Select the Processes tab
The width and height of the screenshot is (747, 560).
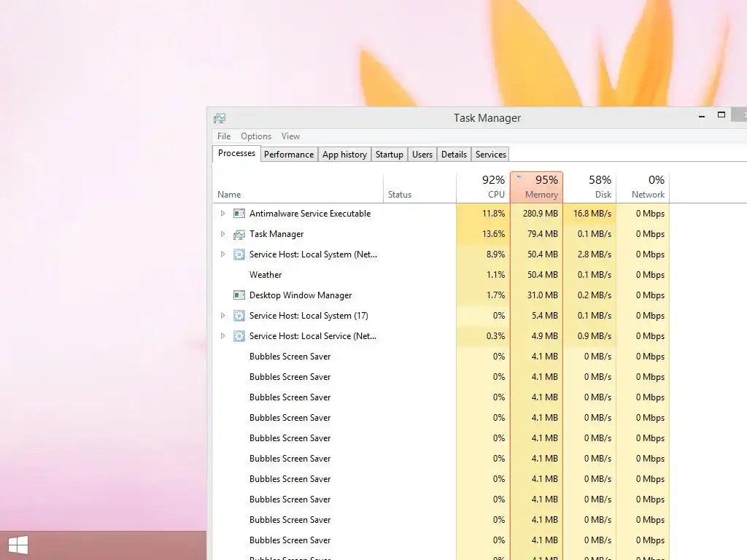[x=236, y=153]
